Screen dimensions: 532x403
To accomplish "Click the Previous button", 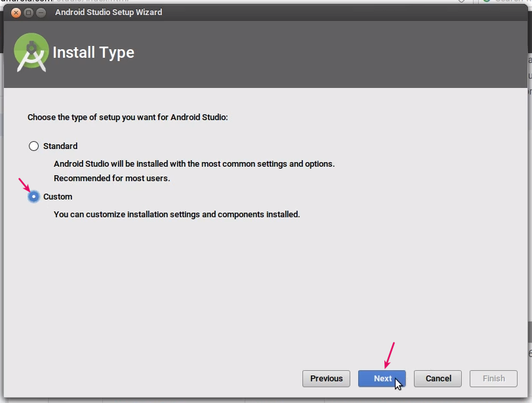I will (326, 378).
